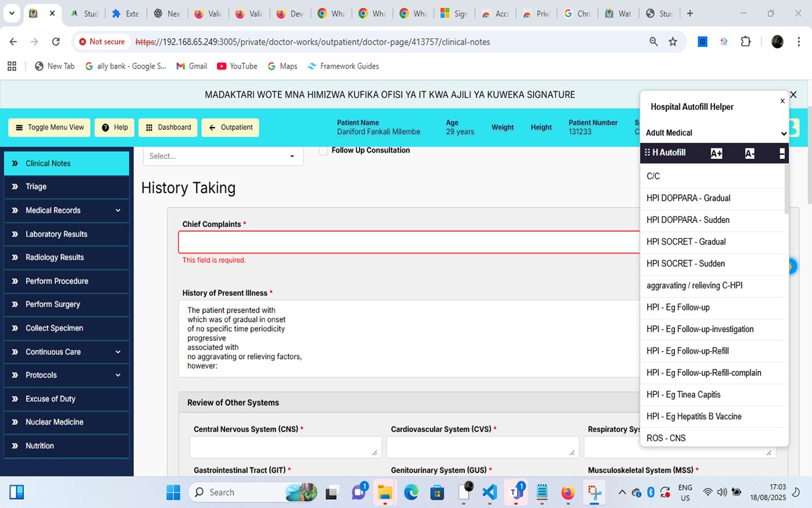The width and height of the screenshot is (812, 508).
Task: Click the browser reload icon
Action: (56, 41)
